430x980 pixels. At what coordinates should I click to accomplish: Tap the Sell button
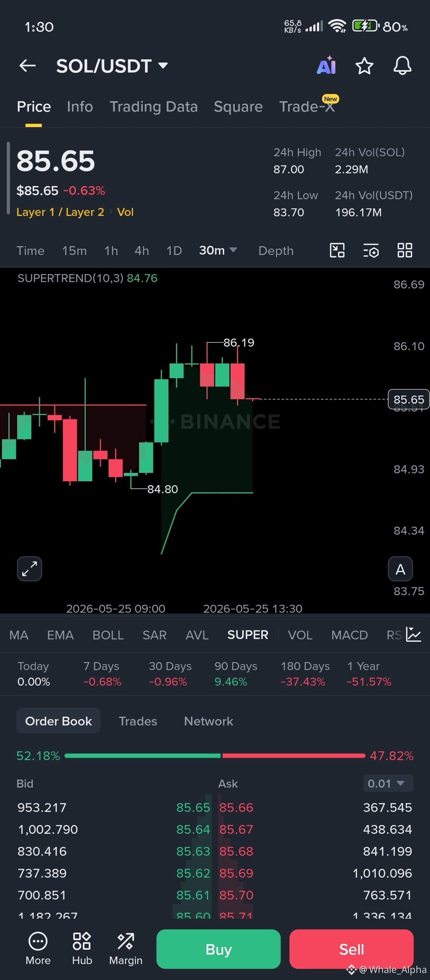352,949
